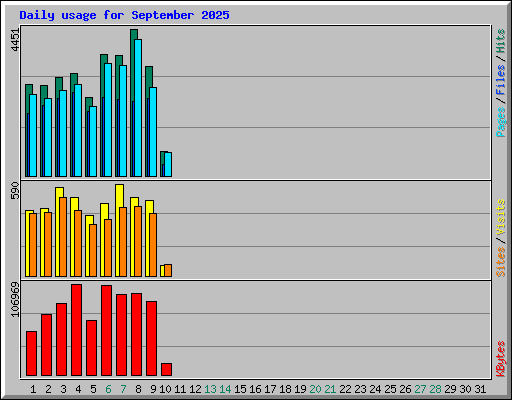Click day label 8 on the x-axis
Image resolution: width=512 pixels, height=400 pixels.
[138, 389]
